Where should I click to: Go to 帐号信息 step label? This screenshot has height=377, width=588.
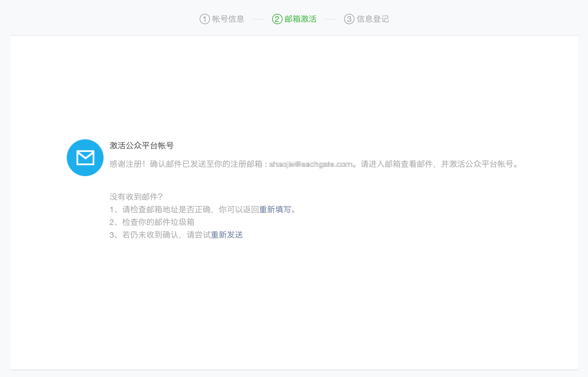tap(228, 19)
